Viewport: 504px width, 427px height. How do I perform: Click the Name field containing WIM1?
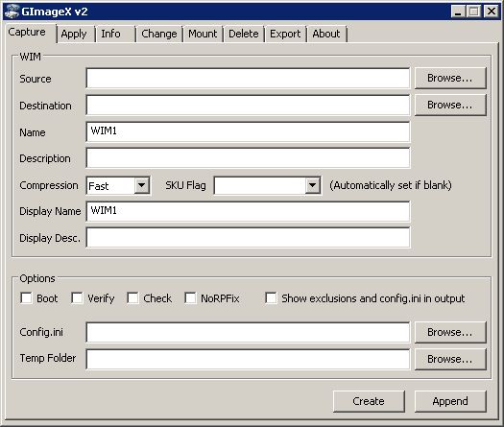coord(248,131)
